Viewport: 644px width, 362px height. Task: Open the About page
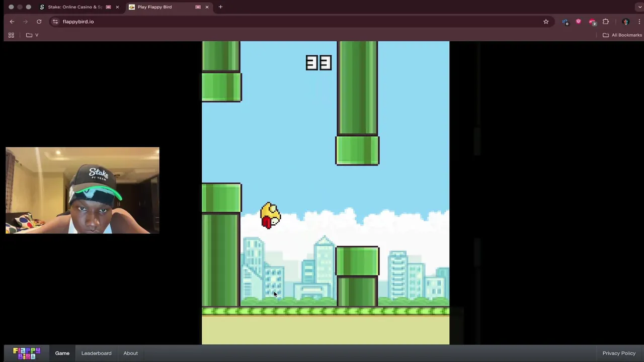coord(131,353)
